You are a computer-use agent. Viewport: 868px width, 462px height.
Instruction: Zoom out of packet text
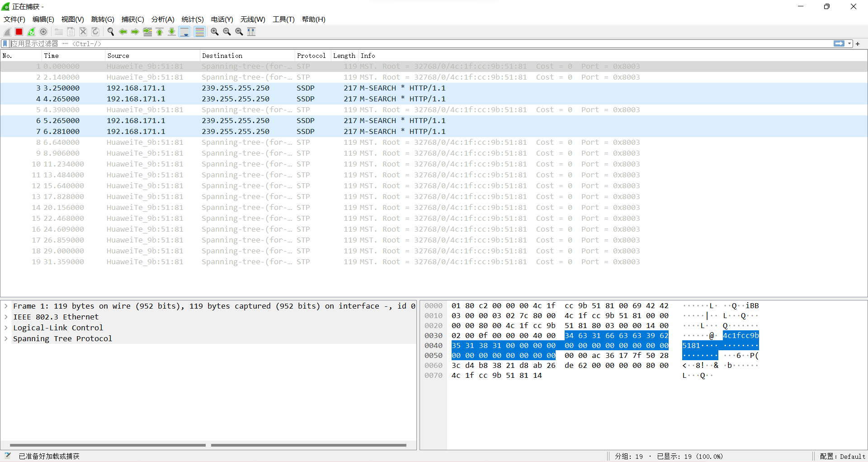pyautogui.click(x=227, y=32)
